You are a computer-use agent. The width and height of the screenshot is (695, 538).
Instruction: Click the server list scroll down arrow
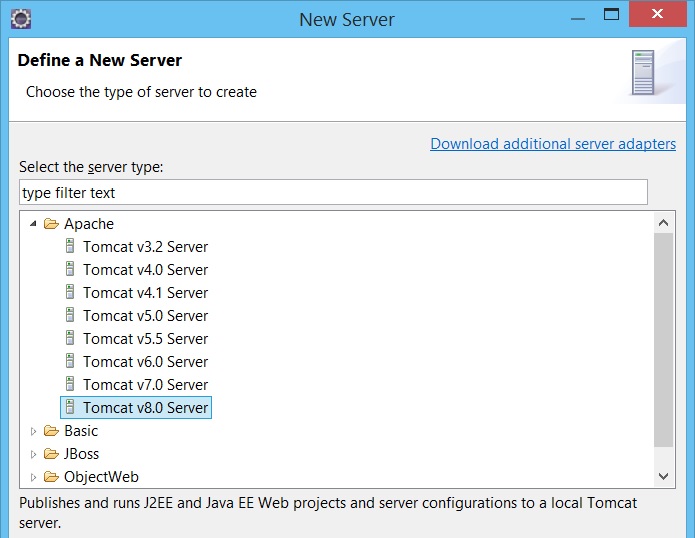664,476
